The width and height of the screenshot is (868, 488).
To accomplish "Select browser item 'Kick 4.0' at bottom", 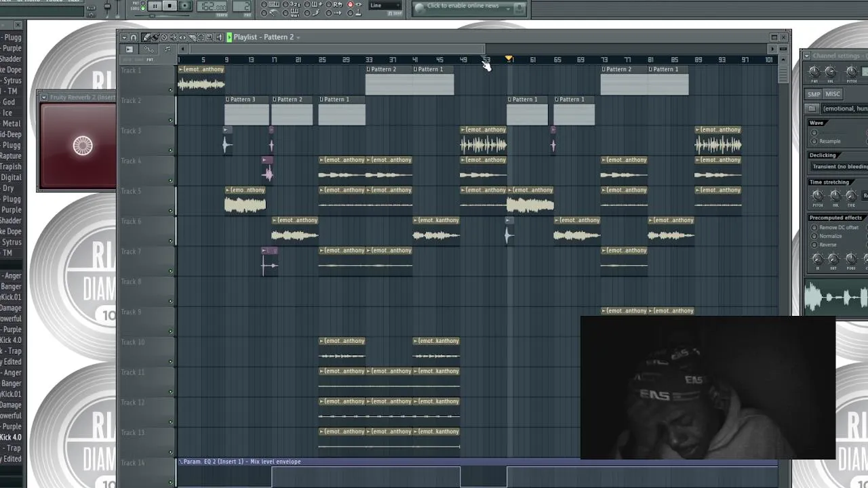I will click(12, 437).
